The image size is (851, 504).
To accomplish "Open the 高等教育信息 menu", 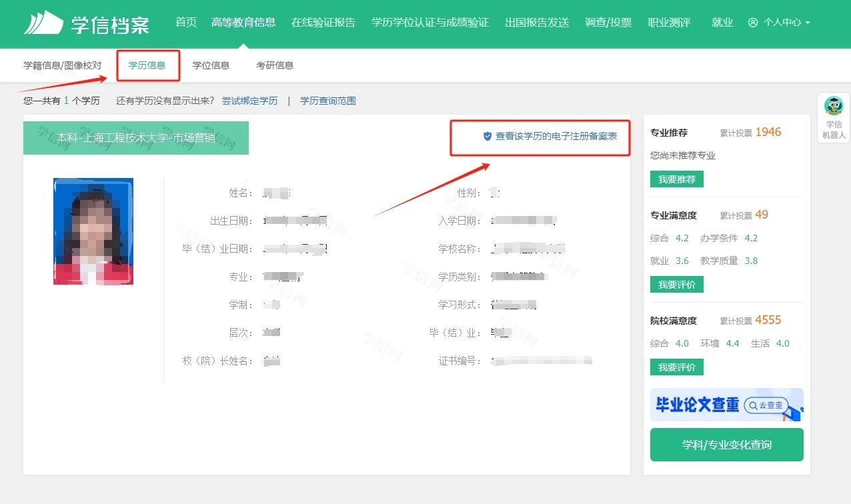I will tap(243, 23).
